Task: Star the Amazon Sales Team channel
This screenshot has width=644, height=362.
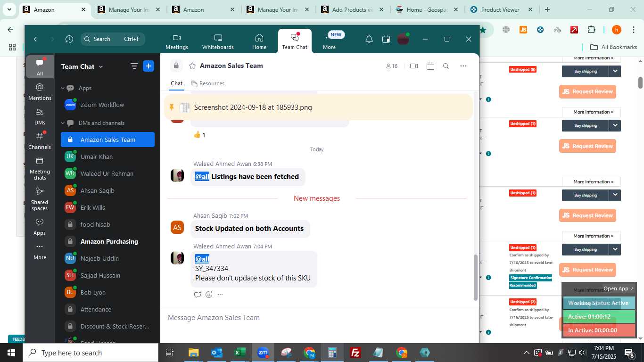Action: click(x=192, y=66)
